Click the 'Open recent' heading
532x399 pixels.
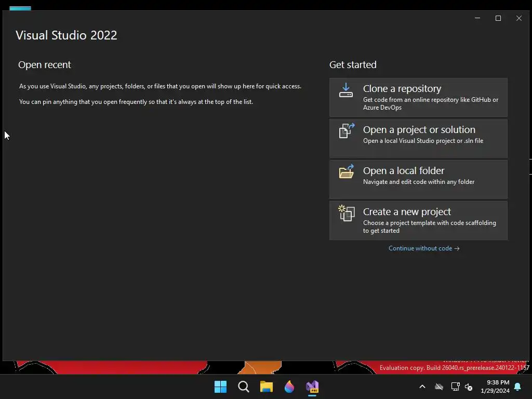[x=45, y=65]
